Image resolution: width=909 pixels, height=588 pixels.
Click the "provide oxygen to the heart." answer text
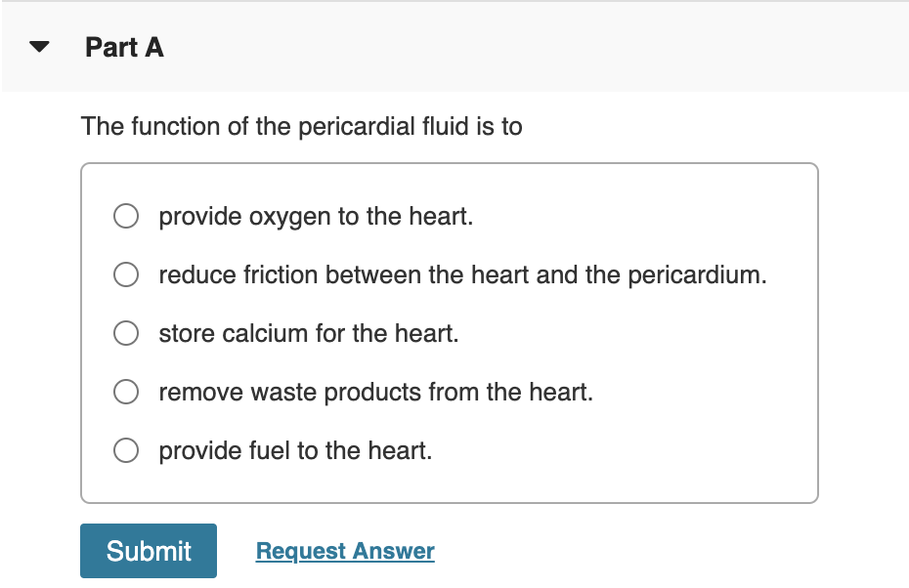pyautogui.click(x=316, y=217)
